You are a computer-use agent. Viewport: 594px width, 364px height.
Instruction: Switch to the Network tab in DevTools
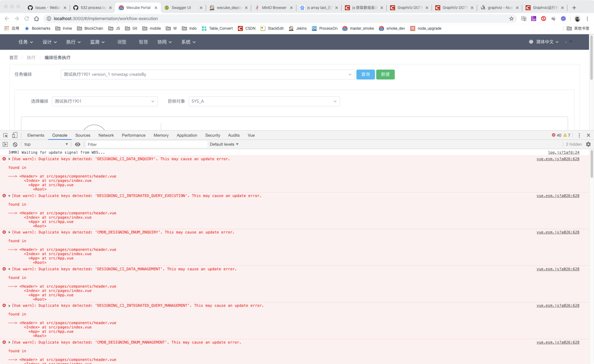point(106,135)
